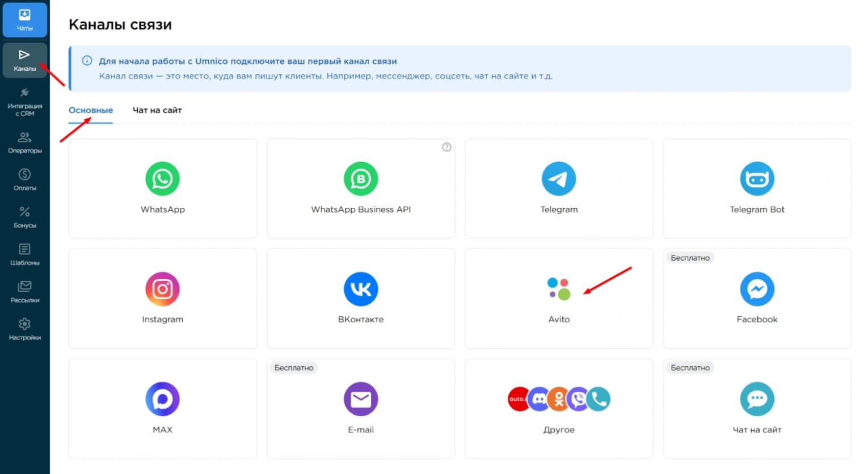Open the Чаты section in sidebar
The width and height of the screenshot is (868, 474).
tap(24, 20)
